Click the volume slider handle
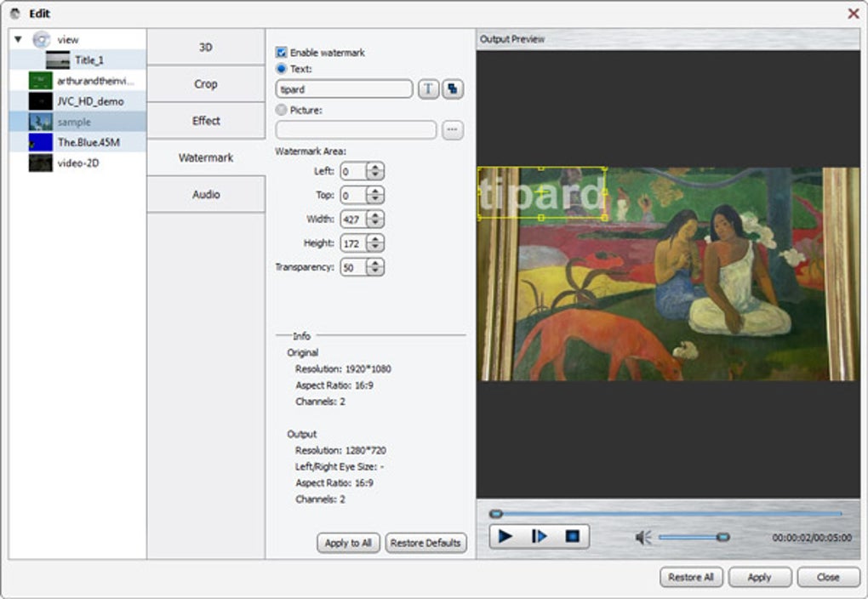Image resolution: width=868 pixels, height=599 pixels. click(722, 537)
